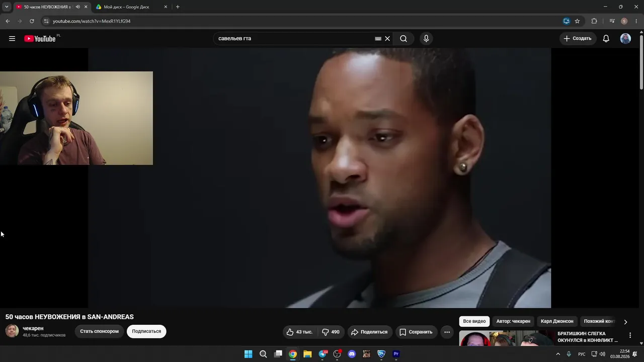Click the Подписаться subscribe button
The width and height of the screenshot is (644, 362).
[146, 331]
